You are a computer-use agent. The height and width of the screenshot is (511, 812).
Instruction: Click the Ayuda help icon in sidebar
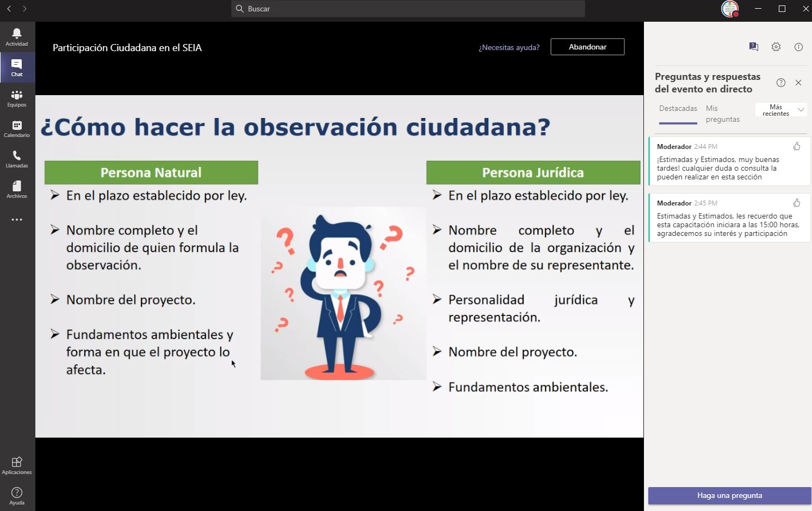pyautogui.click(x=17, y=496)
